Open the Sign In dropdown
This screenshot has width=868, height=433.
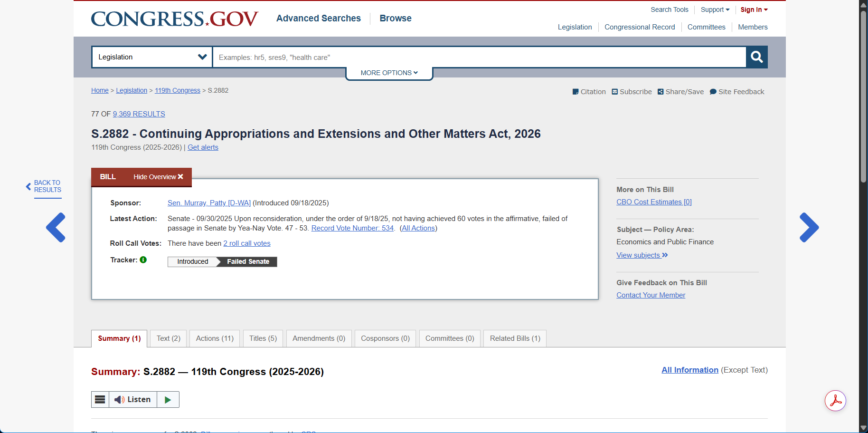754,10
